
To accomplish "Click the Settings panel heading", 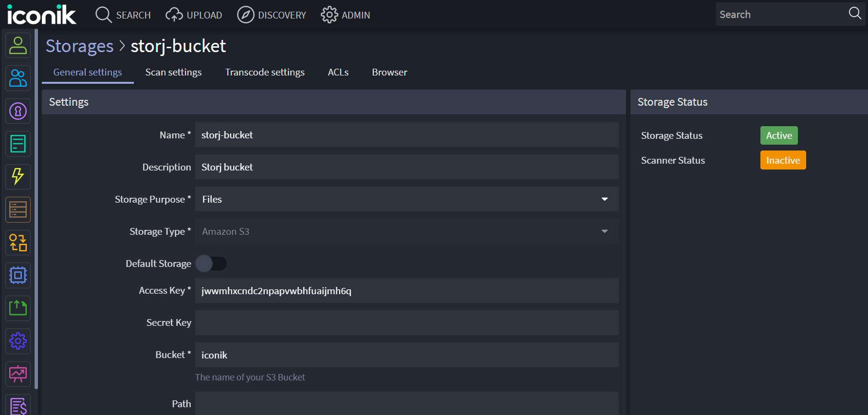I will click(69, 102).
